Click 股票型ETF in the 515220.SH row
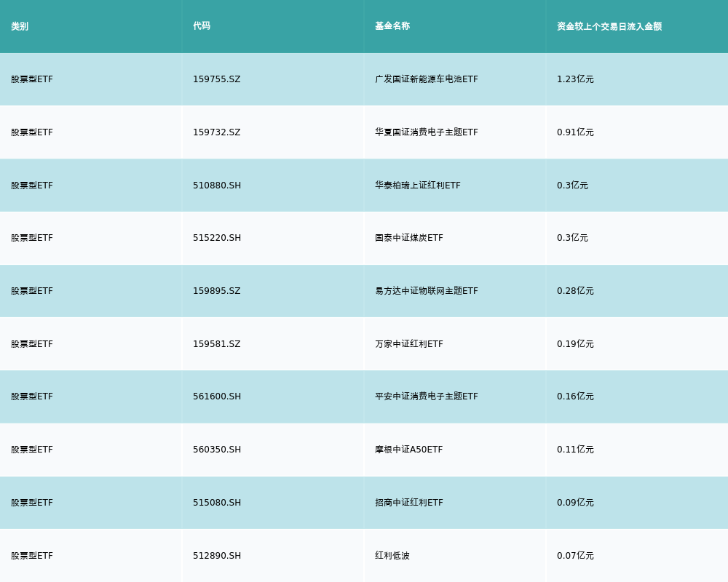This screenshot has width=728, height=582. click(32, 238)
